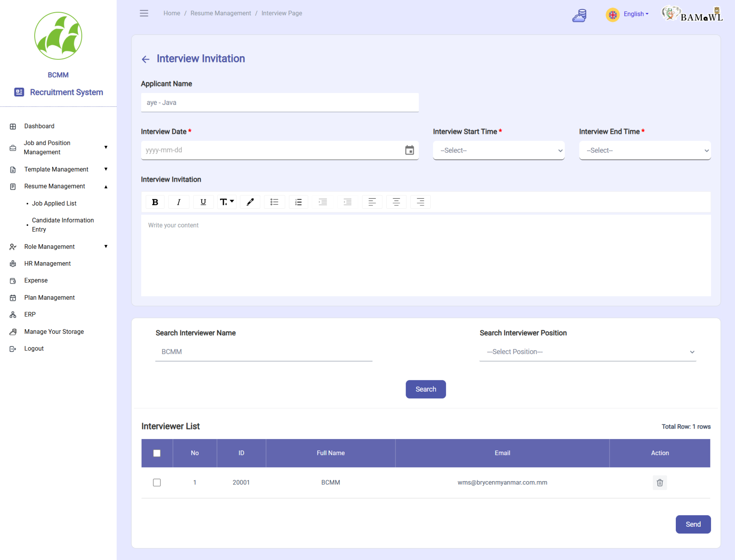Click the BAMaWL logo
The image size is (735, 560).
693,14
